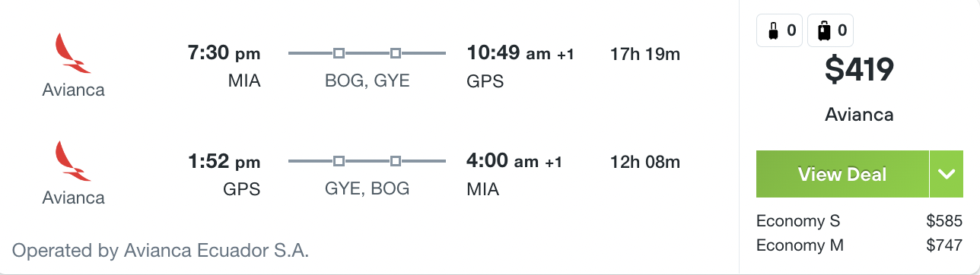The image size is (980, 275).
Task: Click the BOG, GYE outbound stops label
Action: pos(367,81)
